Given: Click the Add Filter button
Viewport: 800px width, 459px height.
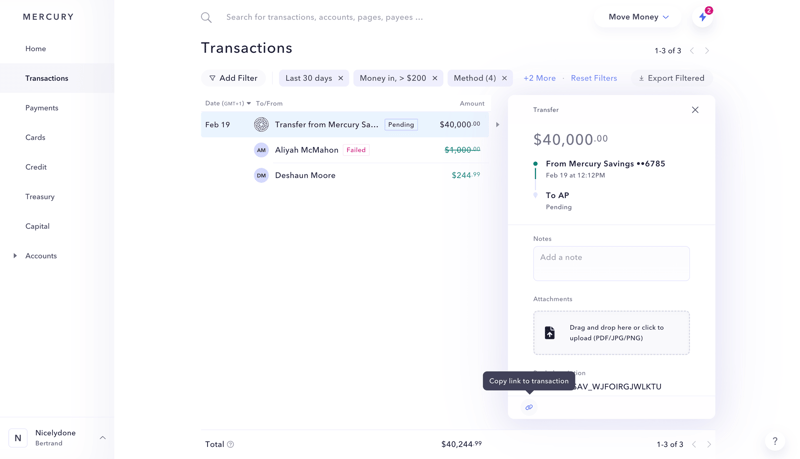Looking at the screenshot, I should pos(233,78).
